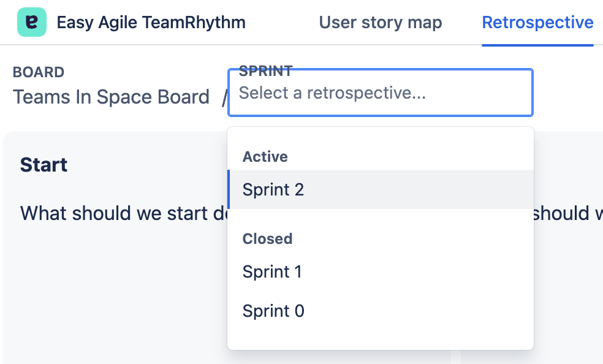Click the Start column heading
The width and height of the screenshot is (603, 364).
coord(44,164)
